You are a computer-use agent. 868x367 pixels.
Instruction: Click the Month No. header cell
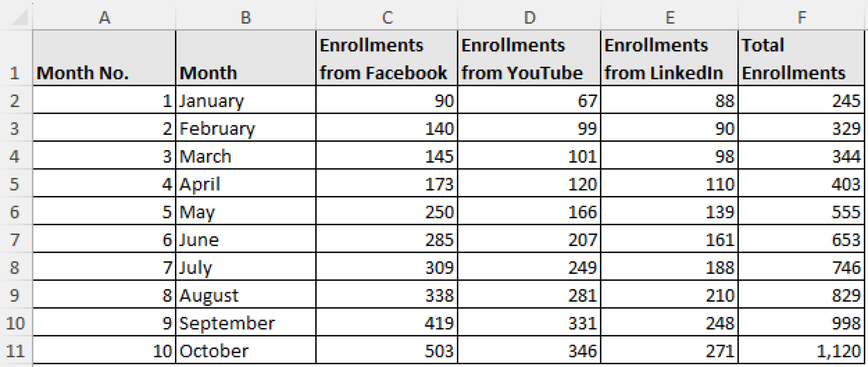tap(105, 58)
